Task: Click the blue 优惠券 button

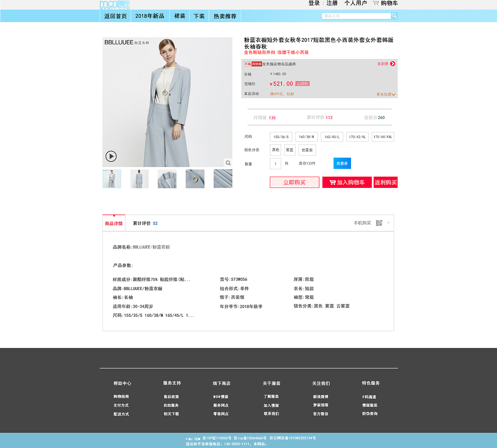Action: click(x=342, y=163)
